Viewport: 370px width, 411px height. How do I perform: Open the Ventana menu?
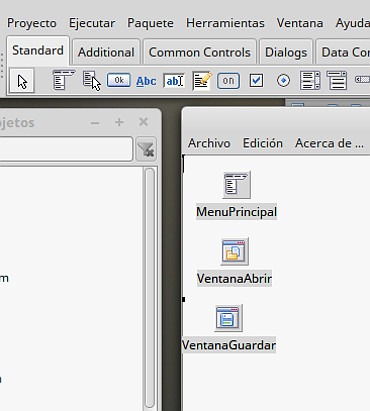point(300,23)
